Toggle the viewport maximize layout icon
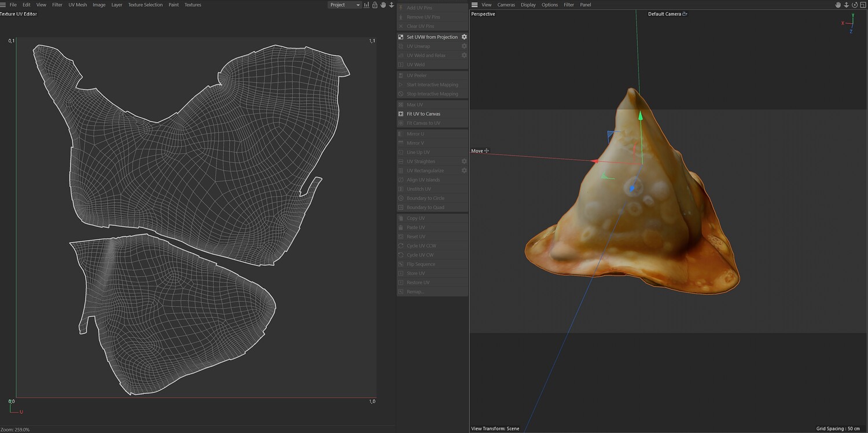Image resolution: width=868 pixels, height=433 pixels. (863, 5)
